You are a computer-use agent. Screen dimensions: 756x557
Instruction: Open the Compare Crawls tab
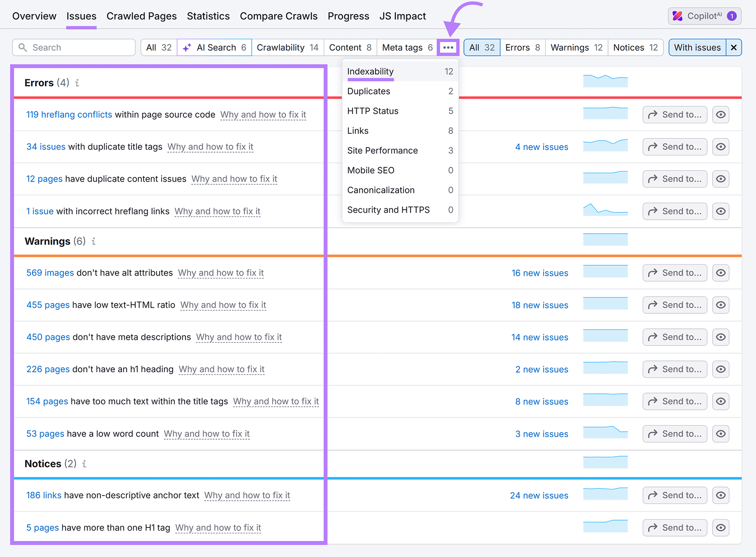tap(279, 16)
